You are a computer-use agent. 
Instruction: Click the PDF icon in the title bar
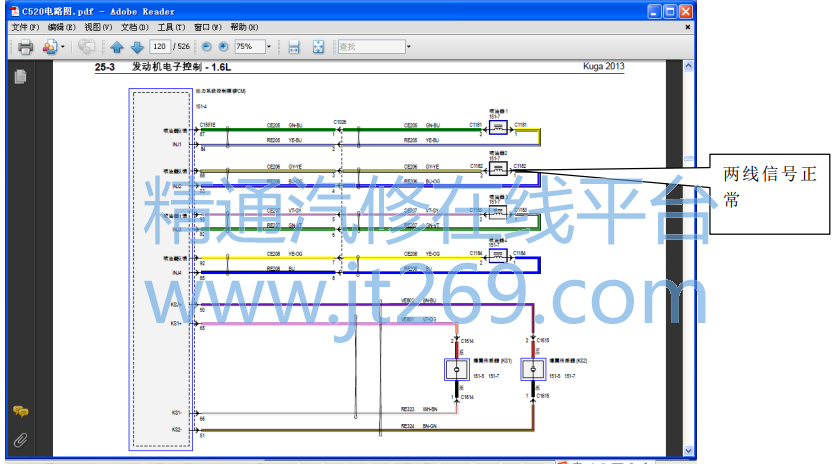click(x=14, y=11)
